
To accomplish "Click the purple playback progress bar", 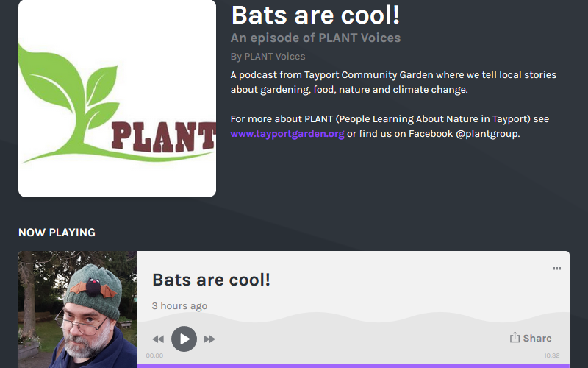I will coord(353,366).
